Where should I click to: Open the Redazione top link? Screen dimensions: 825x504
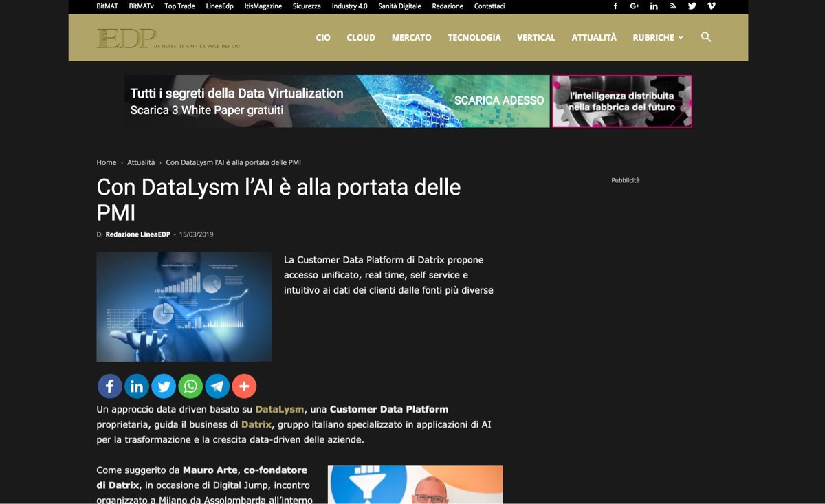pos(448,6)
